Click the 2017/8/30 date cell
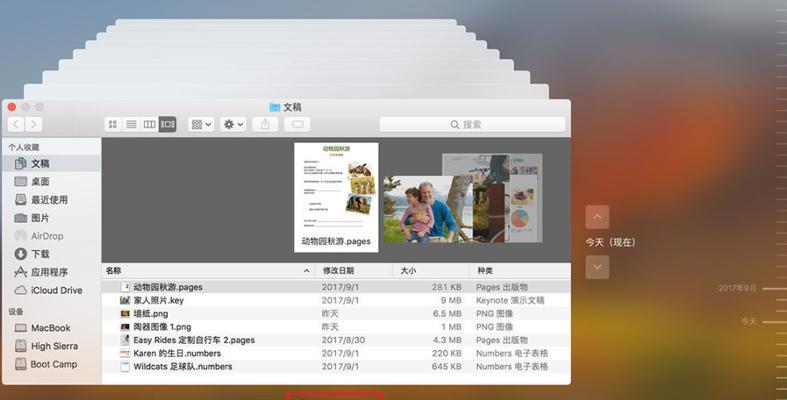 point(343,340)
